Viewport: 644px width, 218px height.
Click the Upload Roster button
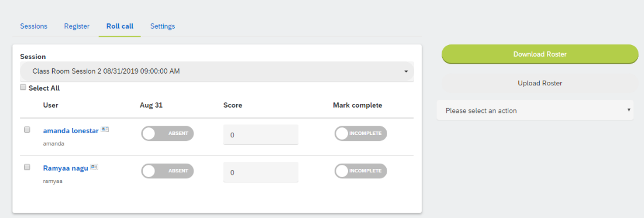tap(540, 83)
